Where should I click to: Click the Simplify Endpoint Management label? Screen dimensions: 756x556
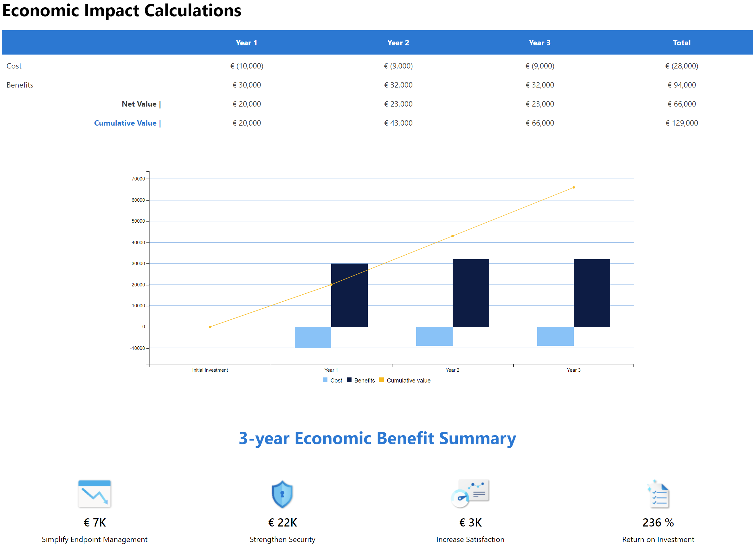click(x=94, y=540)
